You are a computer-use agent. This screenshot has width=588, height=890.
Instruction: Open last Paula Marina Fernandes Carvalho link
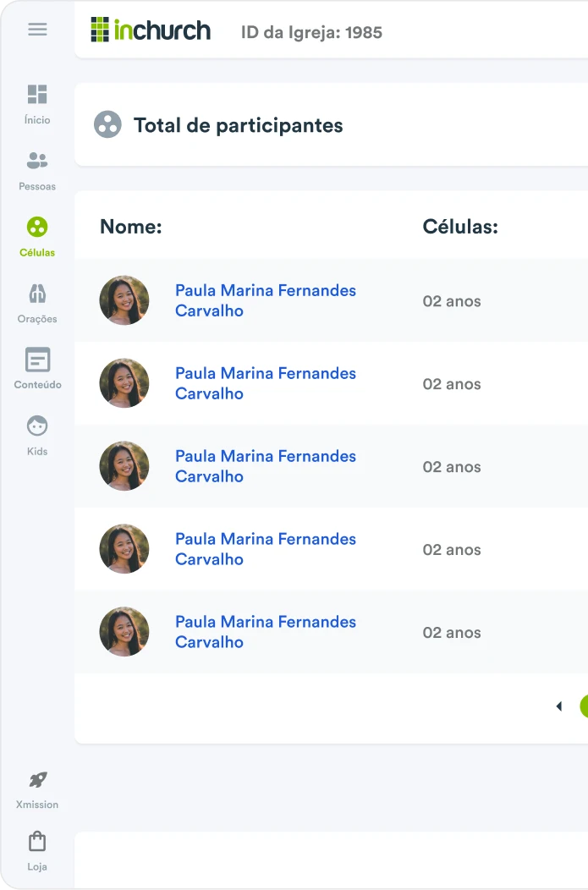tap(266, 632)
